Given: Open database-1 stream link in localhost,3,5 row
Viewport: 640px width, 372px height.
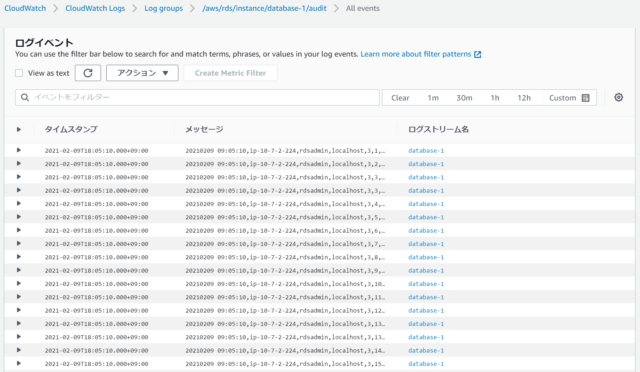Looking at the screenshot, I should (426, 217).
